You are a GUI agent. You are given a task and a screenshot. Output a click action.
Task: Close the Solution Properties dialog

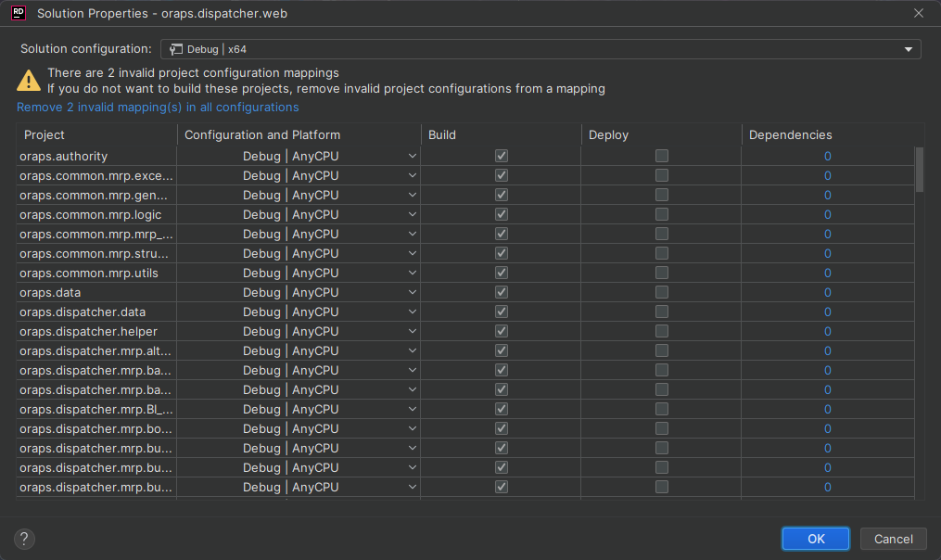(919, 14)
